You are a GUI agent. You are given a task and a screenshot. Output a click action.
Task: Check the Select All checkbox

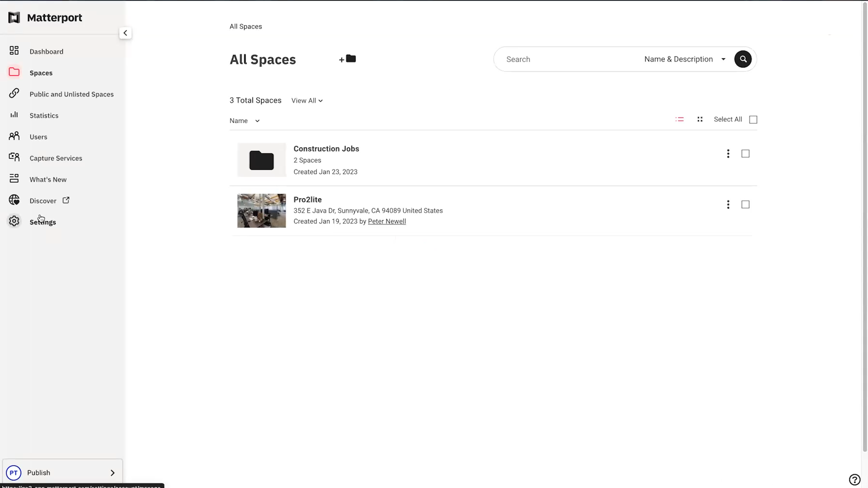753,120
